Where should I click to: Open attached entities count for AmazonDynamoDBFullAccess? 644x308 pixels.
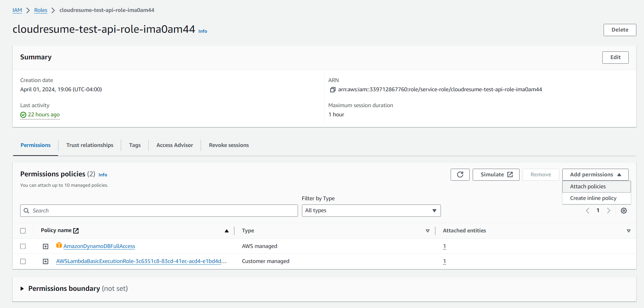pyautogui.click(x=444, y=246)
